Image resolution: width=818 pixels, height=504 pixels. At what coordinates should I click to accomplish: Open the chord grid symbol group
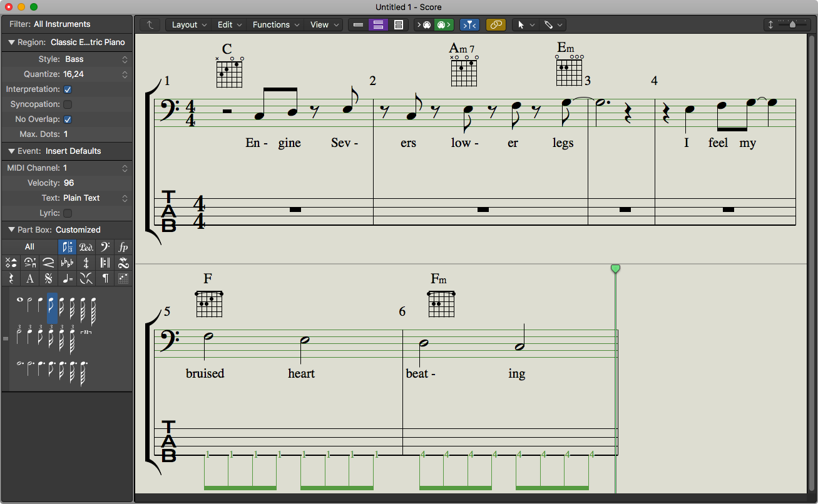tap(123, 278)
